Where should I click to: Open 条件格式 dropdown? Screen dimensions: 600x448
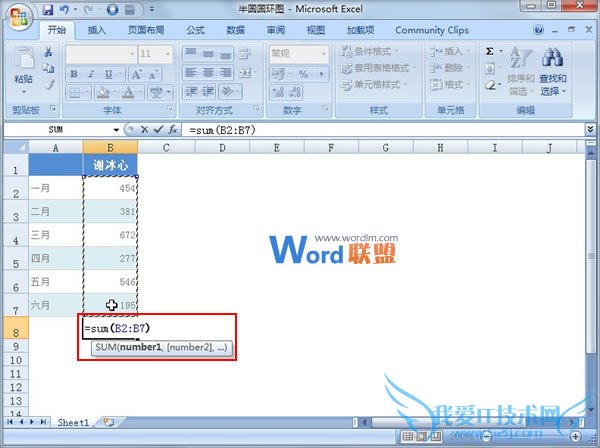pos(369,51)
